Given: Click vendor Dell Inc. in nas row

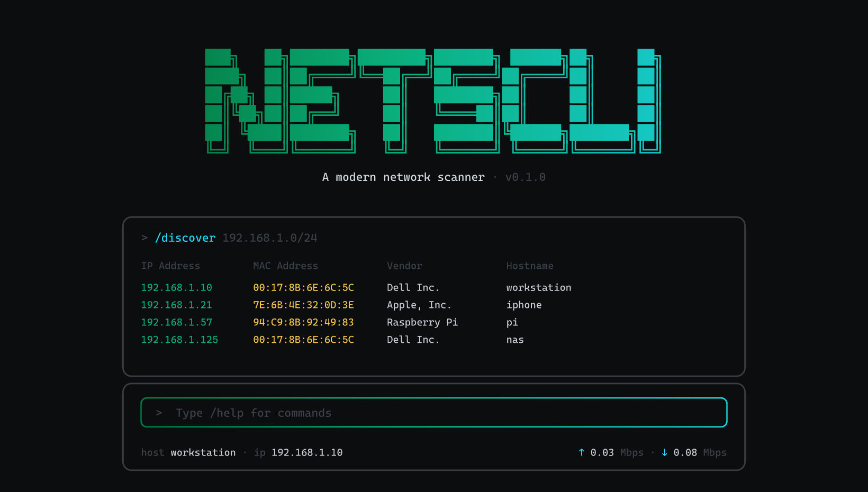Looking at the screenshot, I should (x=413, y=340).
